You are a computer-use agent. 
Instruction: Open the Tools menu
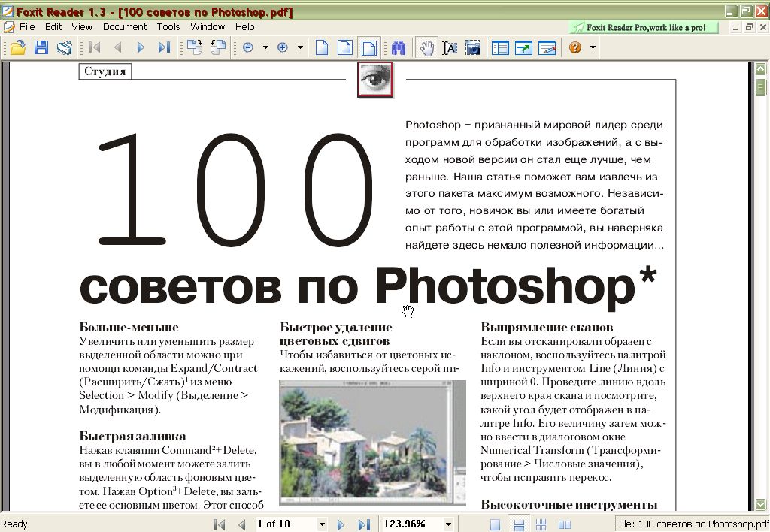[x=168, y=26]
